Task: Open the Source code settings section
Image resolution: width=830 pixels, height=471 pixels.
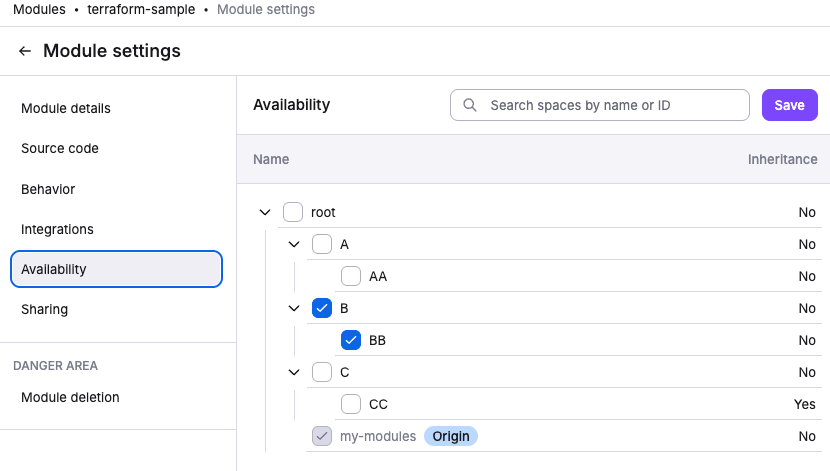Action: [60, 148]
